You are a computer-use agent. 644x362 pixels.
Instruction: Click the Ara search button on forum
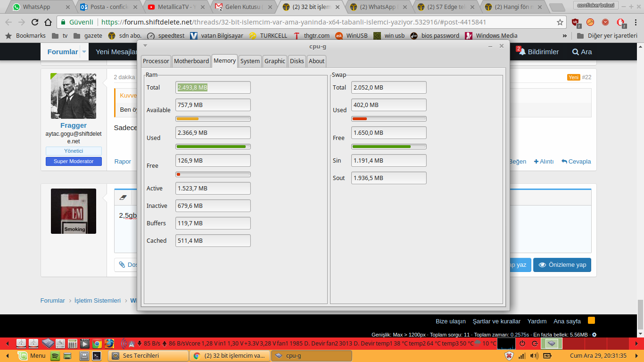click(x=582, y=52)
